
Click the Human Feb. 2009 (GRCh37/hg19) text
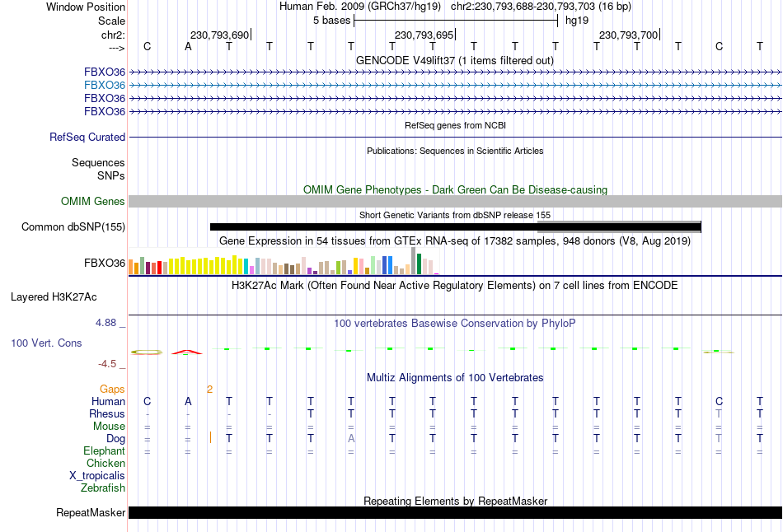pos(359,7)
